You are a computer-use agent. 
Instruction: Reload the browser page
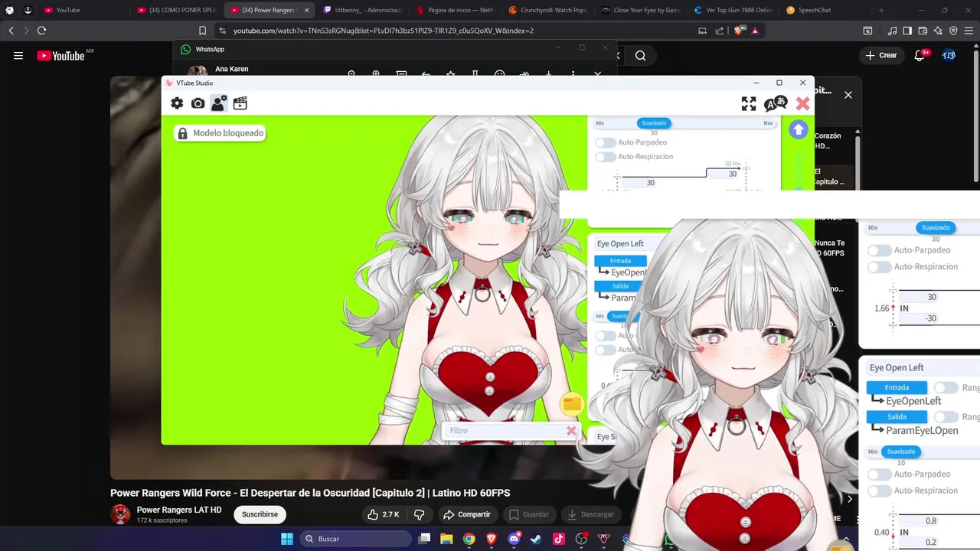41,31
